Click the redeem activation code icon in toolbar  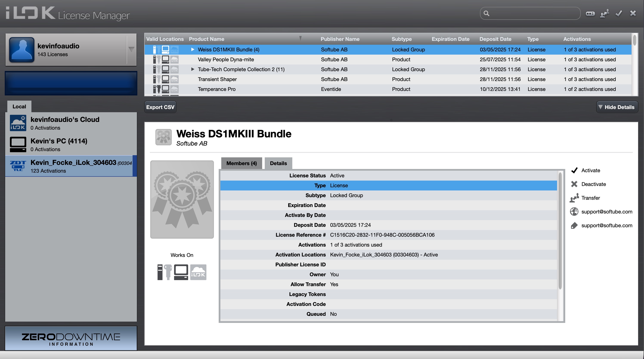[x=590, y=14]
